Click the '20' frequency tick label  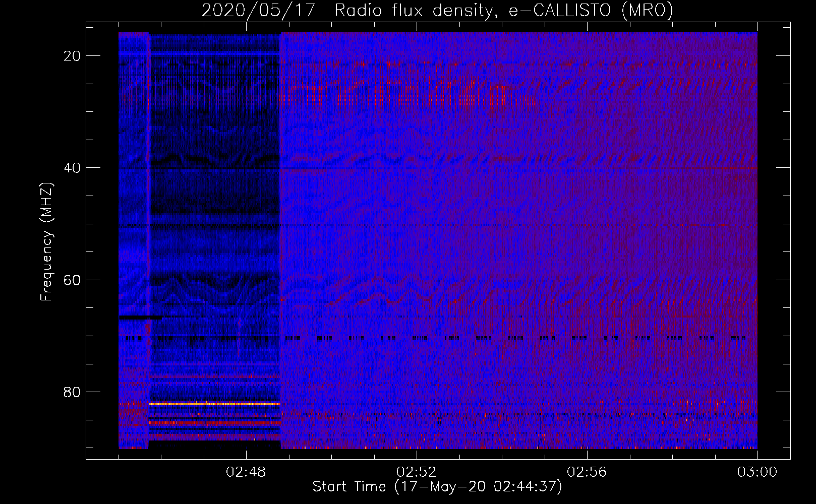73,56
